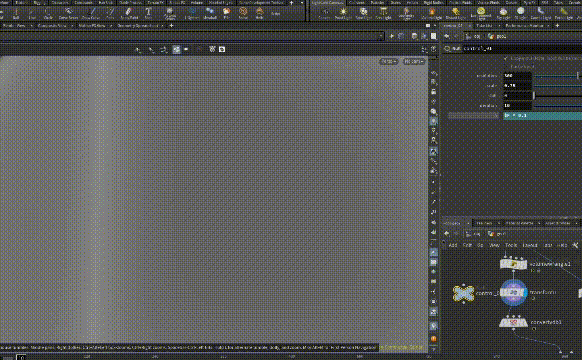Select the Camera shelf tool
Image resolution: width=582 pixels, height=360 pixels.
coord(324,13)
